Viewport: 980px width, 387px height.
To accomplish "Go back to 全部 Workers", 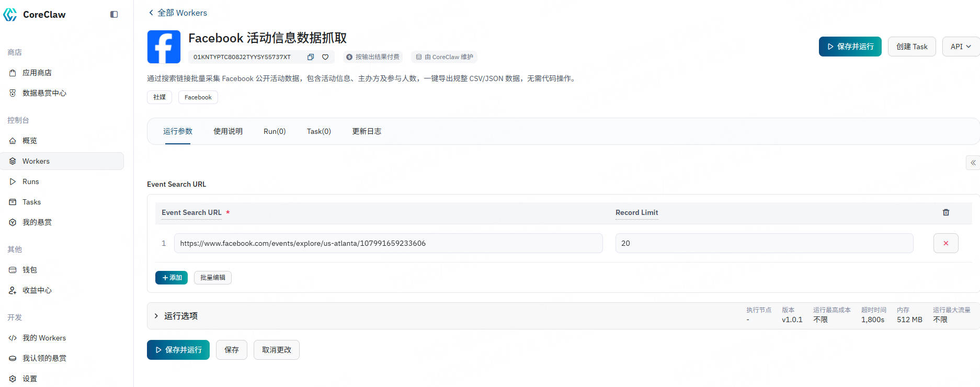I will 177,13.
